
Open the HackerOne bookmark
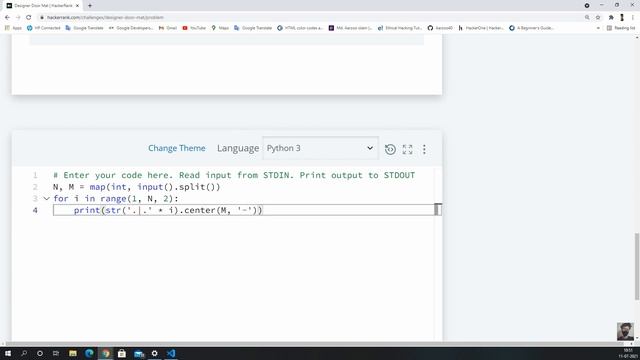(x=481, y=28)
